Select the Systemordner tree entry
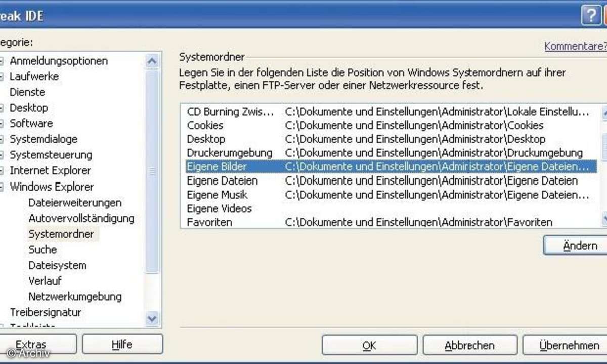The image size is (607, 364). click(x=61, y=234)
